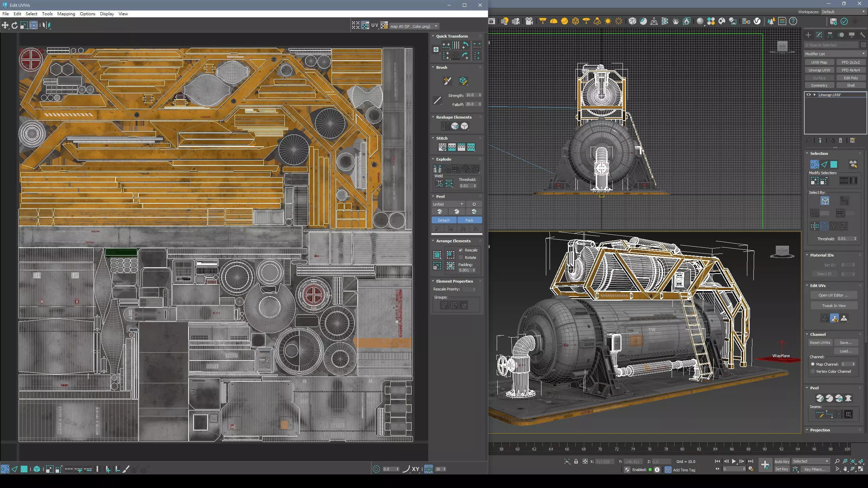Select the Rotate tool in Edit UVWs toolbar
The width and height of the screenshot is (868, 488).
15,25
